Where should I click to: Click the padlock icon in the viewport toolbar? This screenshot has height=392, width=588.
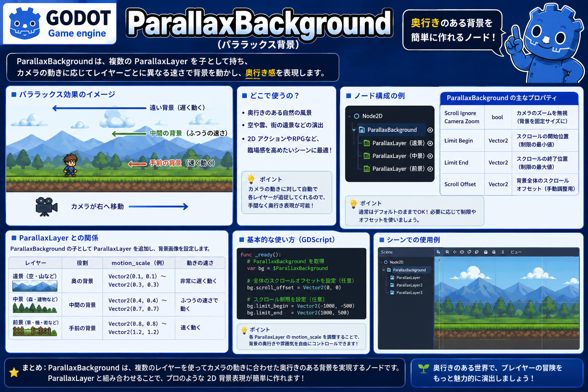tap(494, 252)
